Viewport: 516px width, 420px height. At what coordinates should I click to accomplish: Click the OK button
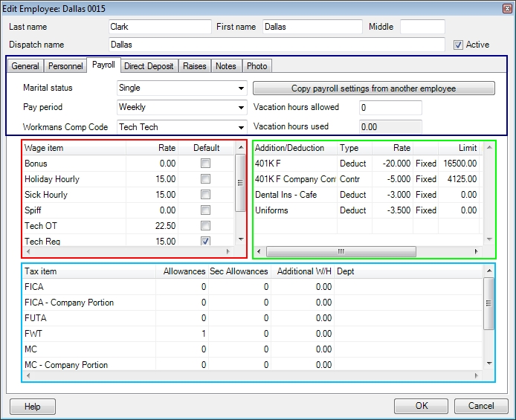pyautogui.click(x=422, y=406)
